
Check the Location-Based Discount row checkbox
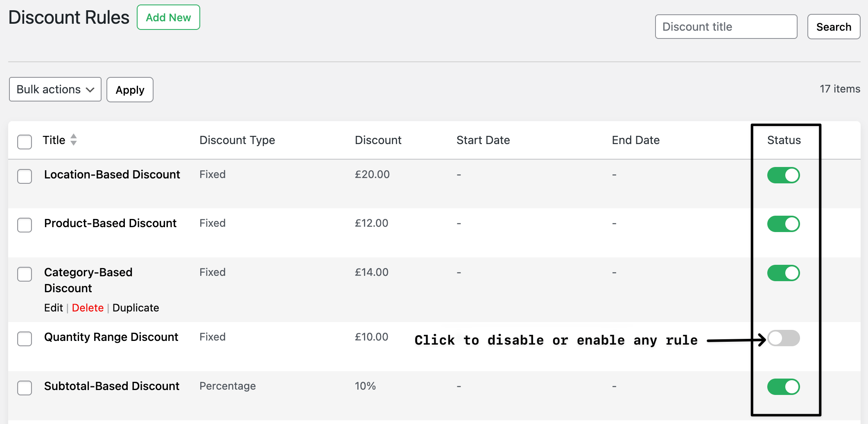click(x=25, y=176)
